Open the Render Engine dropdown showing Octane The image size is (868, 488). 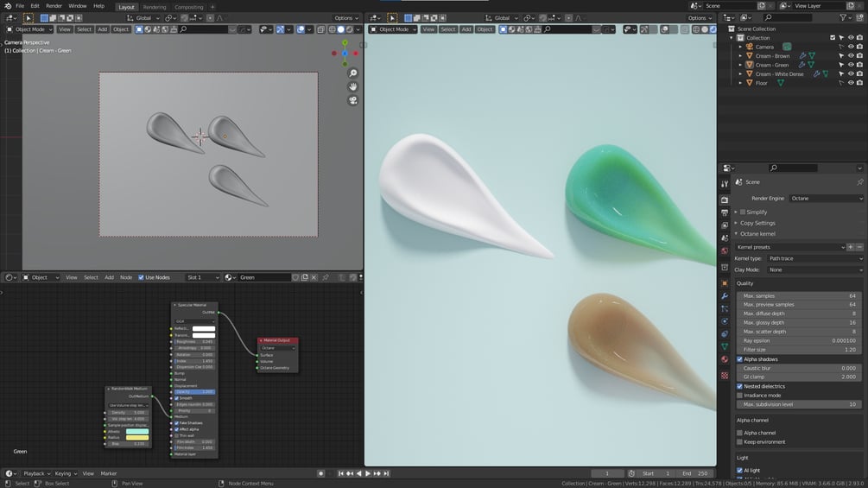(x=827, y=198)
